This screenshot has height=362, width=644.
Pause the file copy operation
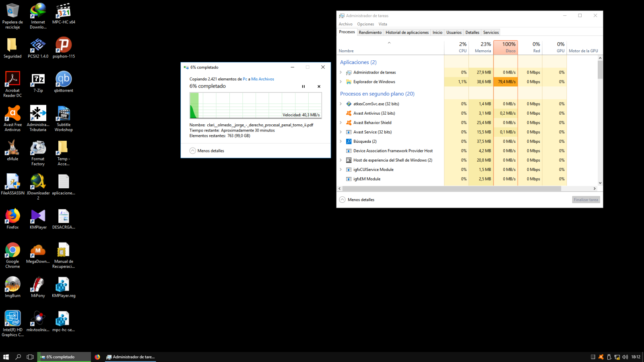tap(303, 86)
